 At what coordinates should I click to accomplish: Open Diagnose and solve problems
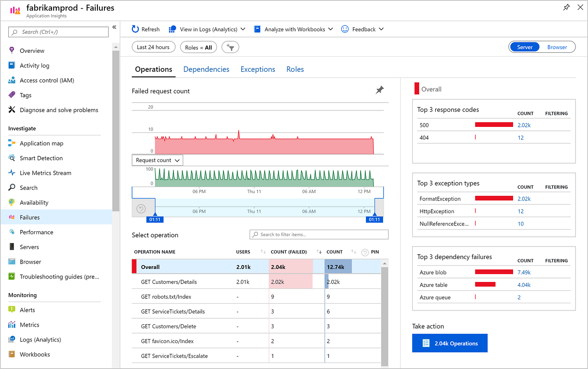(x=59, y=110)
